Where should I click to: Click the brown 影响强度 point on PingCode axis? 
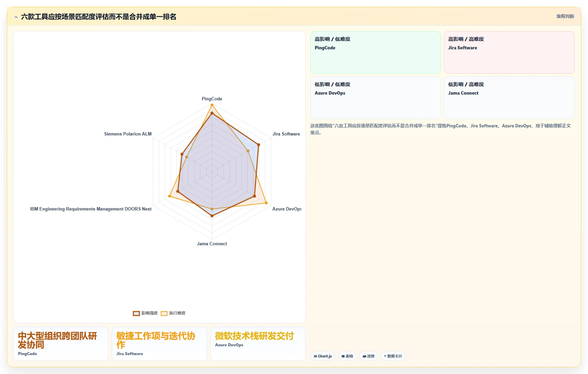tap(212, 113)
